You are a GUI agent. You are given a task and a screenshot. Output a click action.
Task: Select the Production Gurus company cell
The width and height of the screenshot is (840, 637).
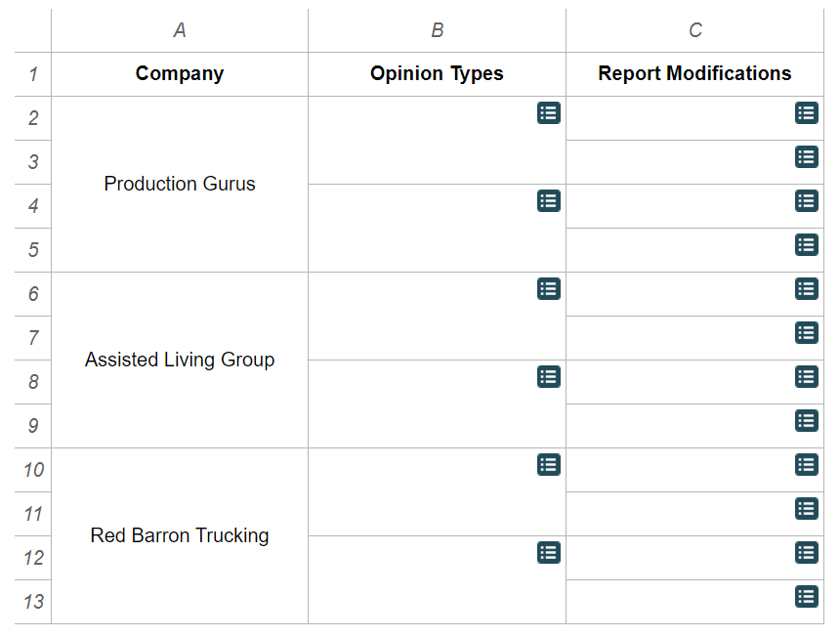(x=179, y=184)
